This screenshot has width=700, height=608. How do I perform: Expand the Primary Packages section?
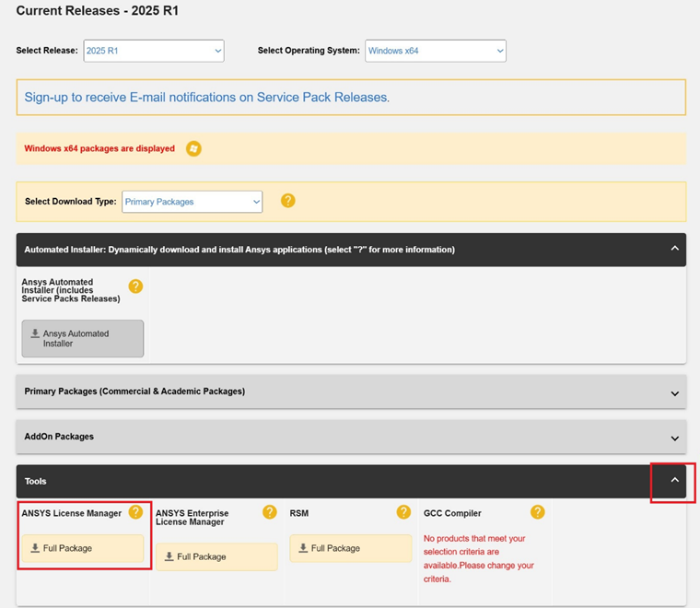coord(674,392)
